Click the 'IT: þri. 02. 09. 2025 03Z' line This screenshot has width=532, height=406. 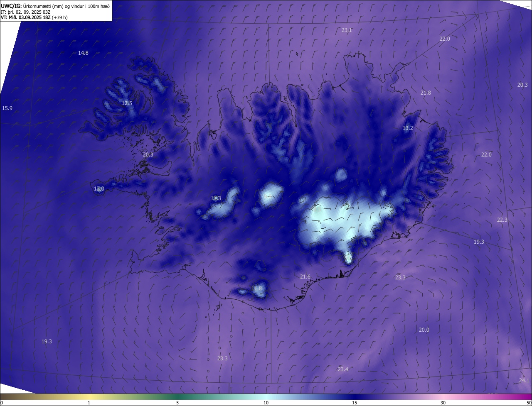click(x=25, y=12)
